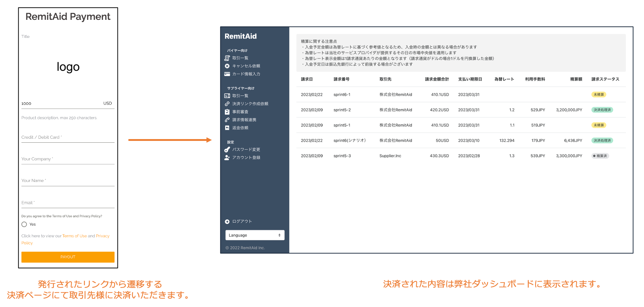Open the Terms of Use link
This screenshot has width=644, height=307.
75,236
